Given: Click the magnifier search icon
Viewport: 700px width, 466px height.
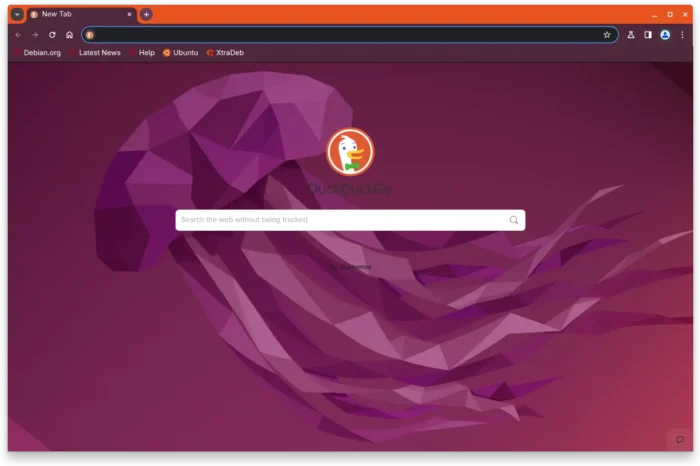Looking at the screenshot, I should pyautogui.click(x=514, y=220).
